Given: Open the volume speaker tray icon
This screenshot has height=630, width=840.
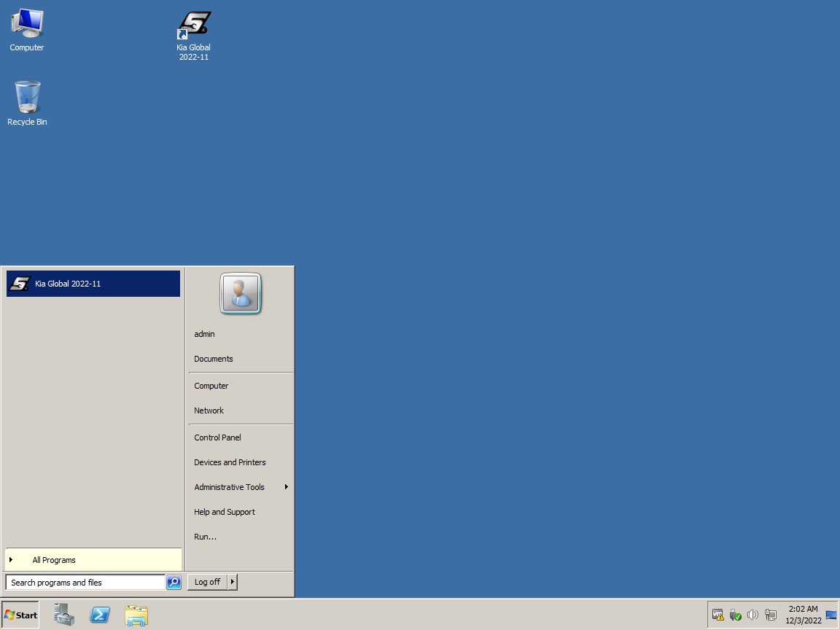Looking at the screenshot, I should click(752, 615).
